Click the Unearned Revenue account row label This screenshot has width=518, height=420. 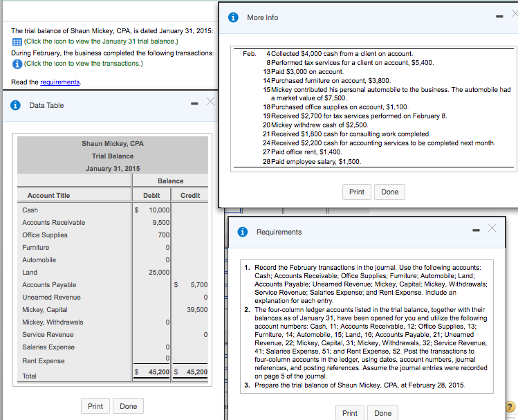coord(52,298)
